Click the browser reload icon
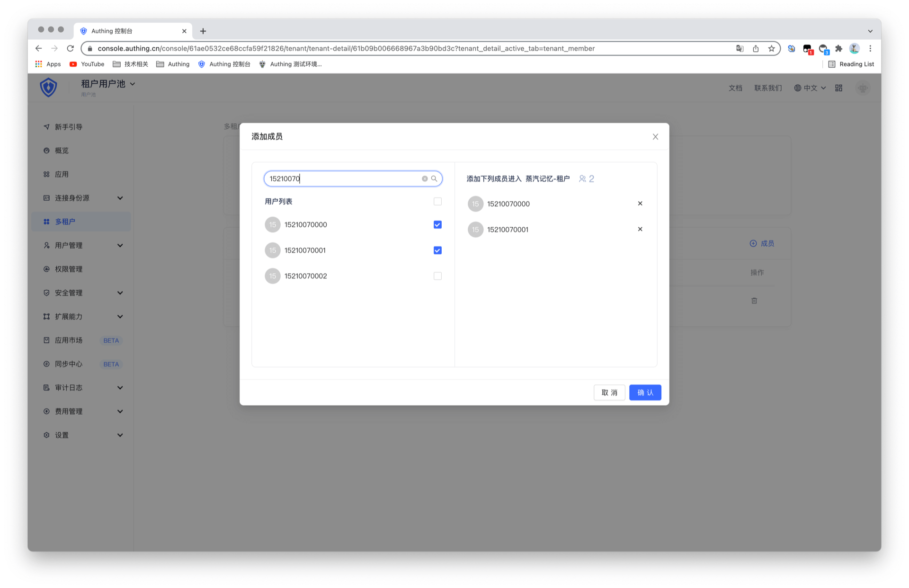This screenshot has width=909, height=588. [x=71, y=48]
